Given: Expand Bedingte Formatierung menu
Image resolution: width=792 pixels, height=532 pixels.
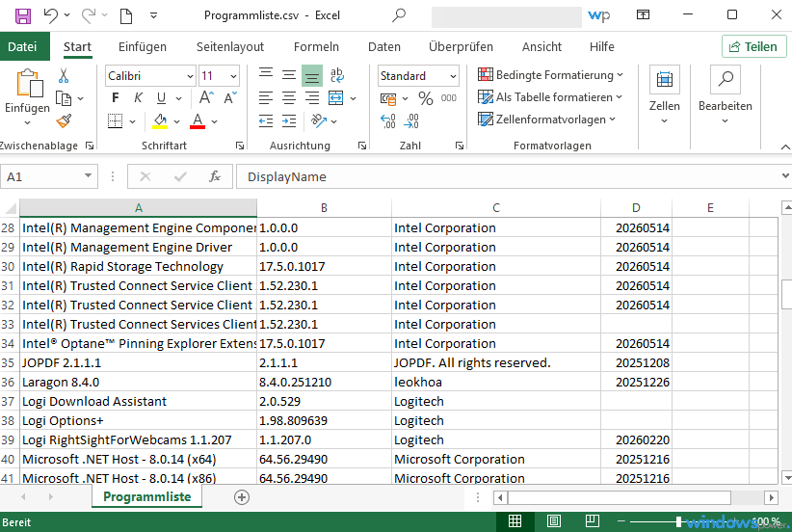Looking at the screenshot, I should pyautogui.click(x=550, y=75).
